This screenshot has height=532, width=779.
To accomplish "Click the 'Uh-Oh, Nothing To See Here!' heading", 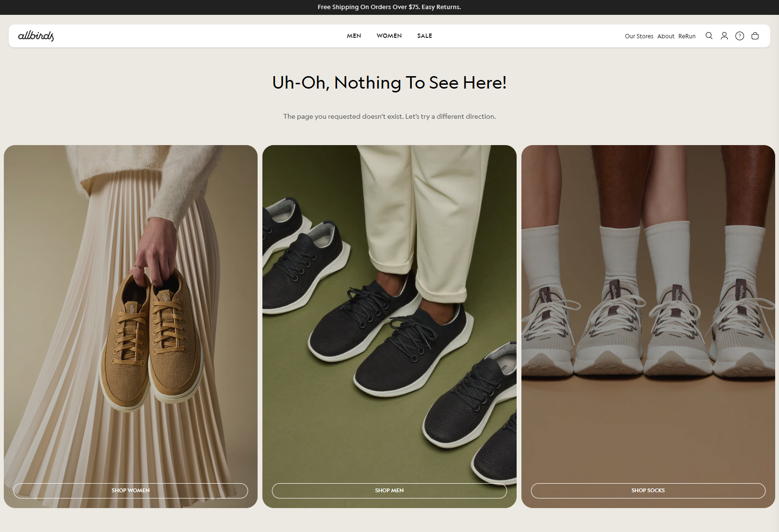I will [x=389, y=83].
